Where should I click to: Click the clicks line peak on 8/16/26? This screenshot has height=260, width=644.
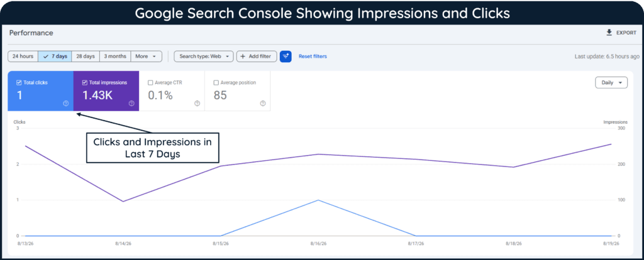pyautogui.click(x=318, y=200)
